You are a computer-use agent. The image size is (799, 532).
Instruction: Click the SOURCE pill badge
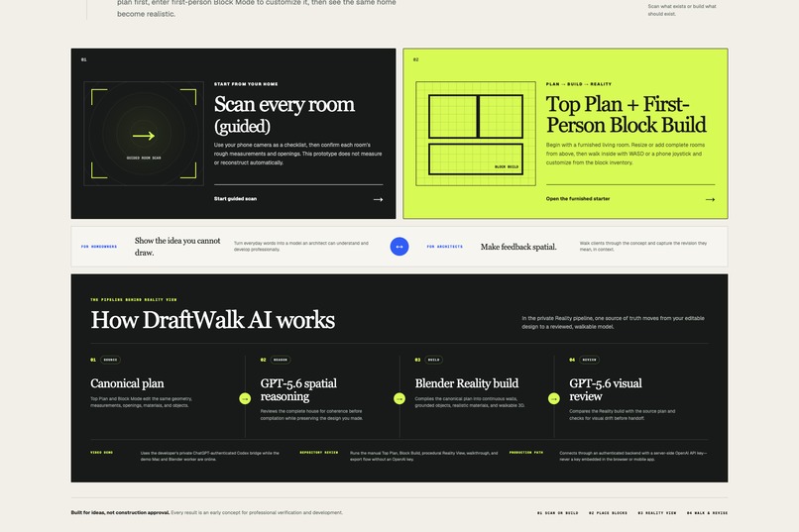[110, 360]
